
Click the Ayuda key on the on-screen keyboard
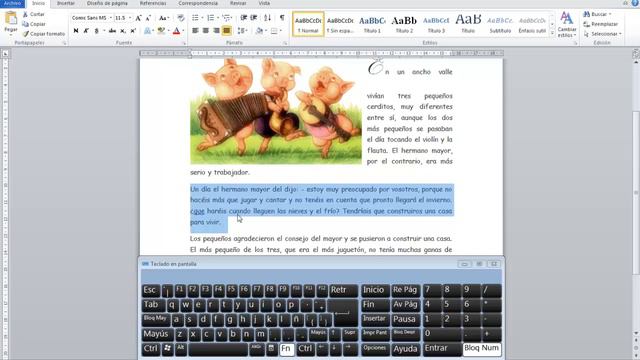click(405, 349)
